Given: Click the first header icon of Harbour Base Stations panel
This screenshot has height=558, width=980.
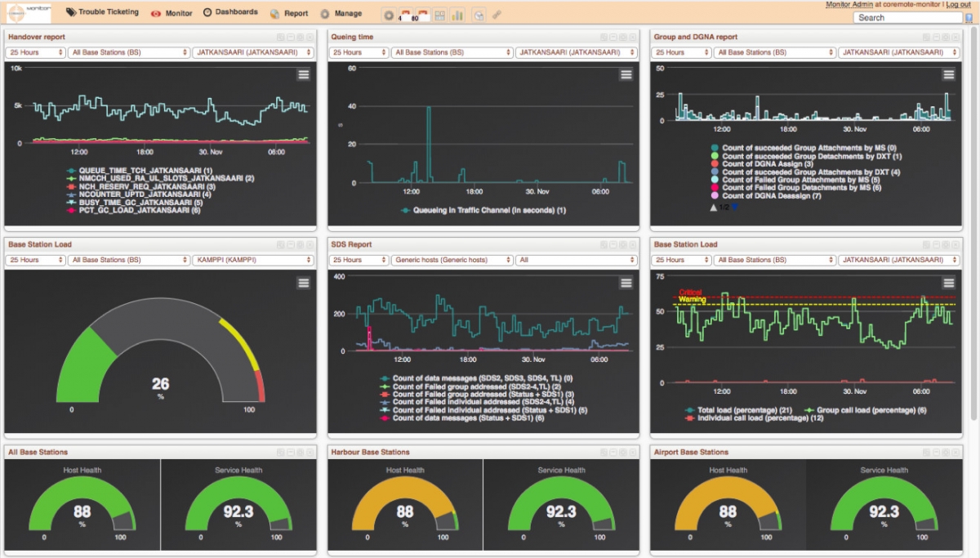Looking at the screenshot, I should (x=603, y=452).
